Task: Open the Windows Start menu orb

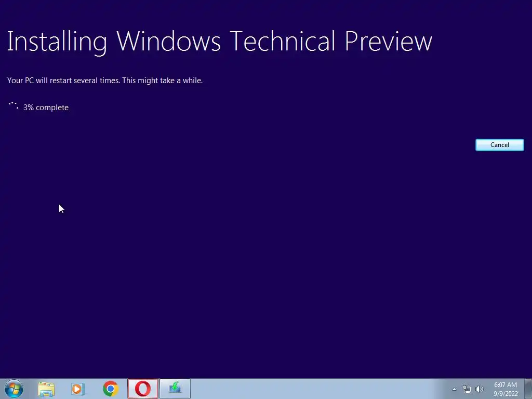Action: click(14, 389)
